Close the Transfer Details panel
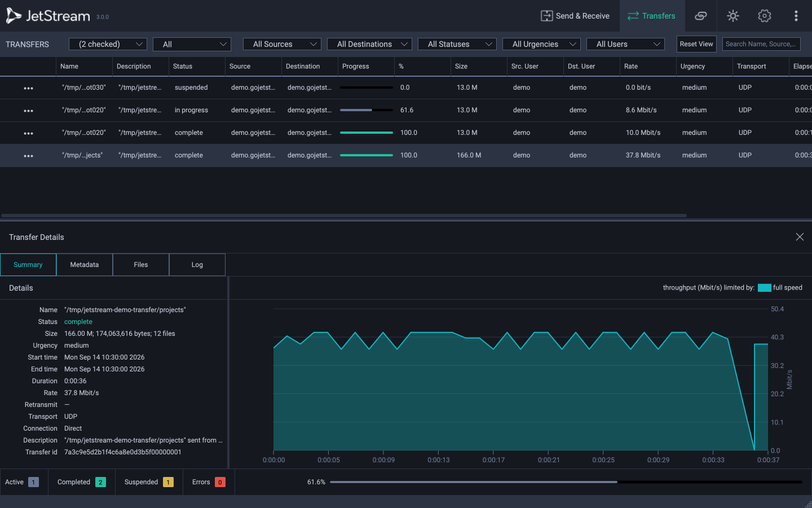Viewport: 812px width, 508px height. 800,237
